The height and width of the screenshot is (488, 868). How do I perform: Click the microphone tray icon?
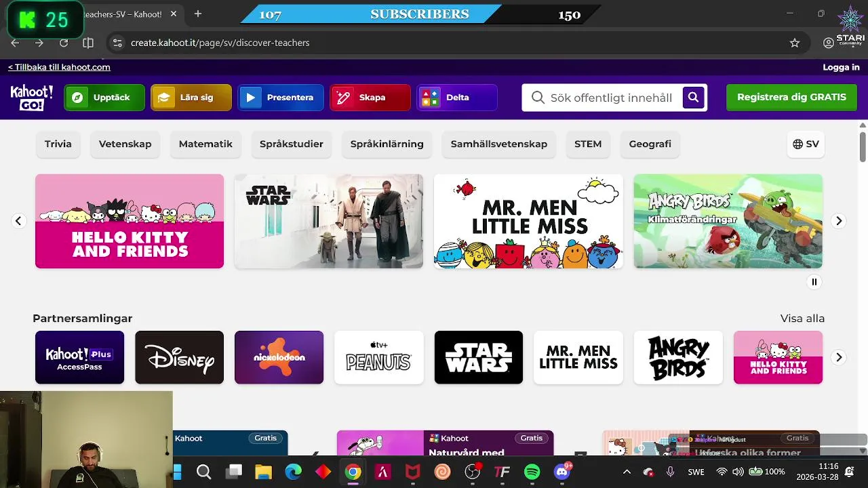671,472
